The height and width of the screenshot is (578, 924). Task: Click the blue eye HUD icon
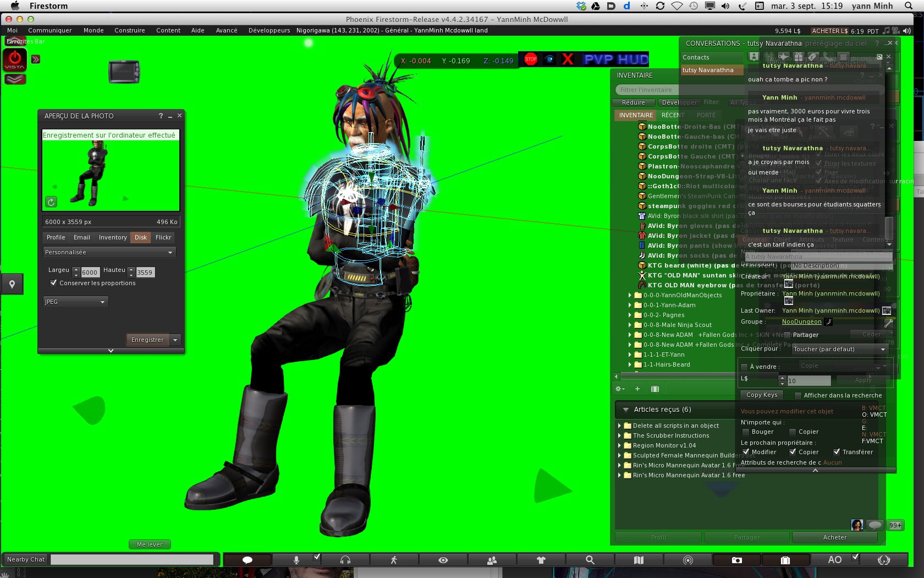549,59
